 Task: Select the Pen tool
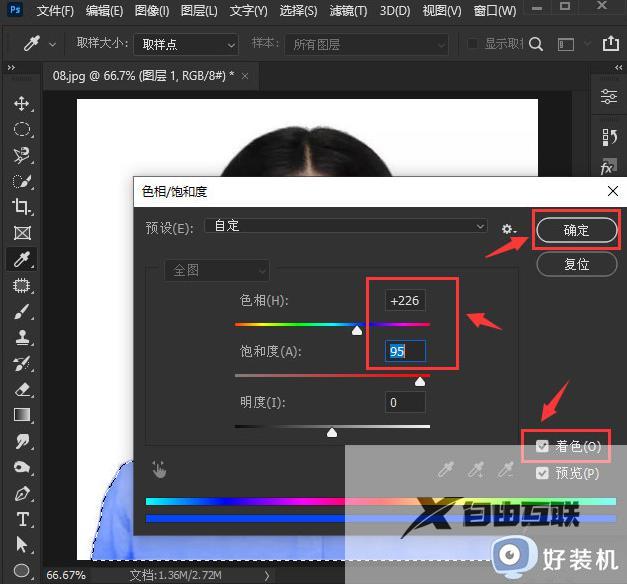pyautogui.click(x=22, y=493)
